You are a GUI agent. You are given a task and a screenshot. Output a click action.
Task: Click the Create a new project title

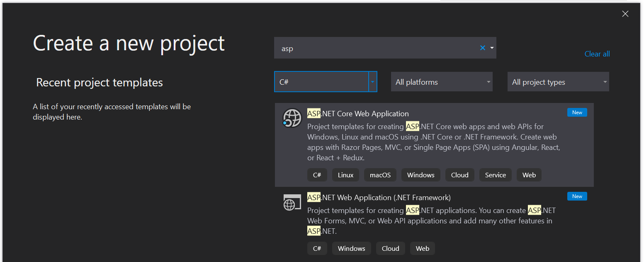click(129, 44)
